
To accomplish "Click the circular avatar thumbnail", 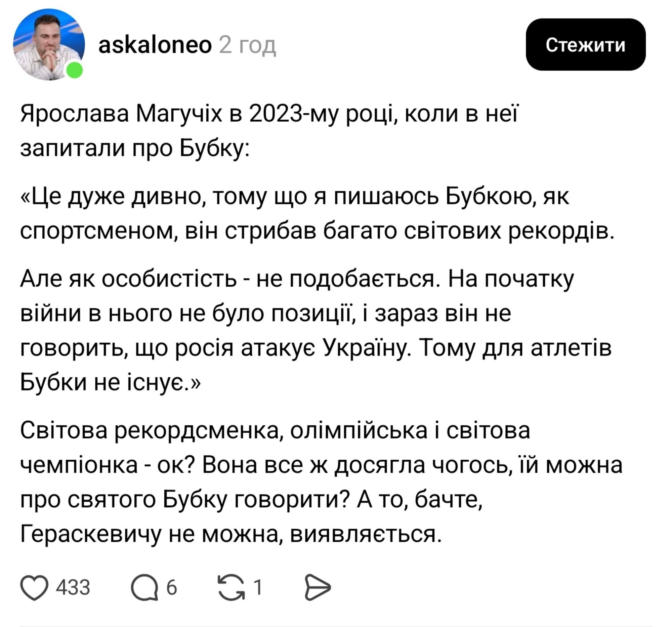I will point(49,47).
